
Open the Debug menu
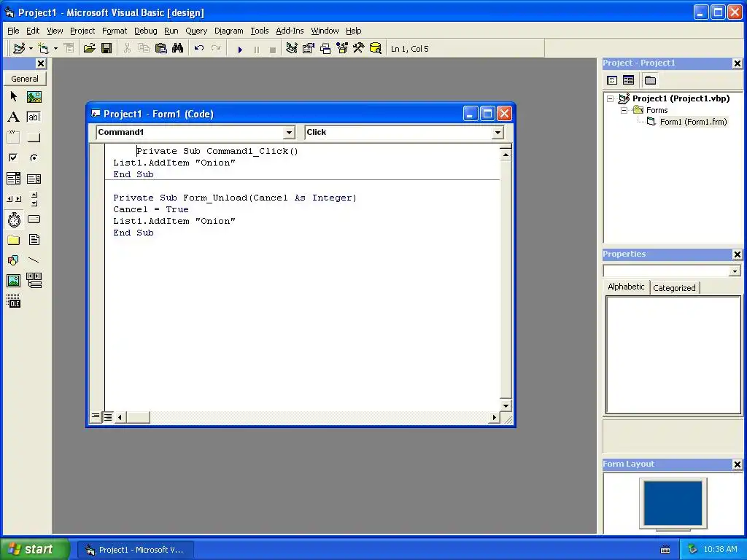click(146, 31)
